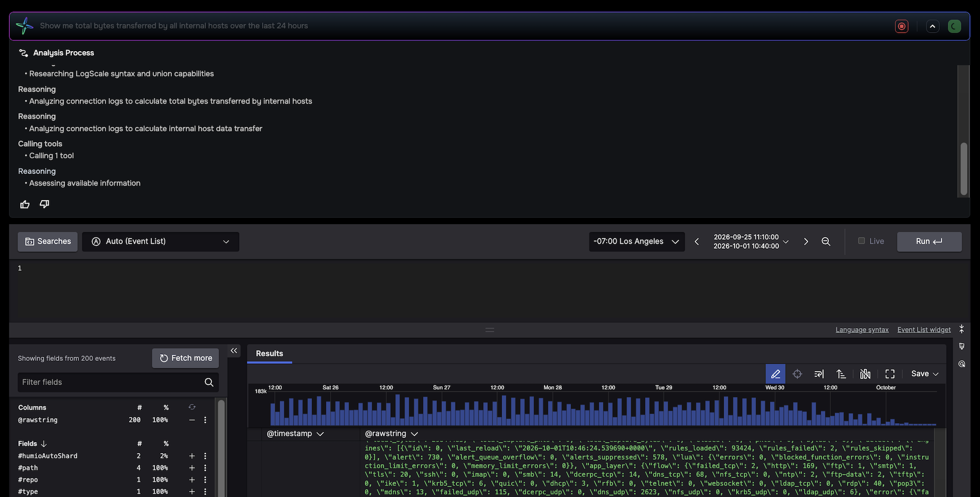The height and width of the screenshot is (497, 980).
Task: Click the Run button
Action: (929, 242)
